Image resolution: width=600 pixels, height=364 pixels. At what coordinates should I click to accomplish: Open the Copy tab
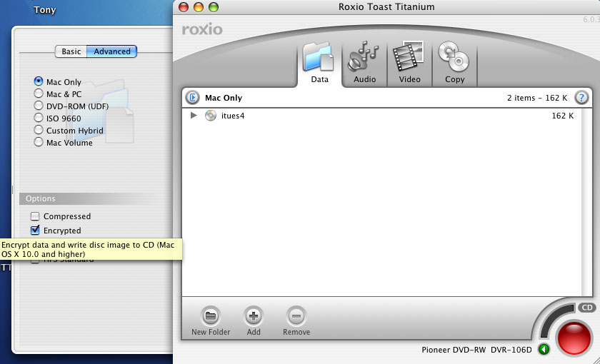point(454,64)
